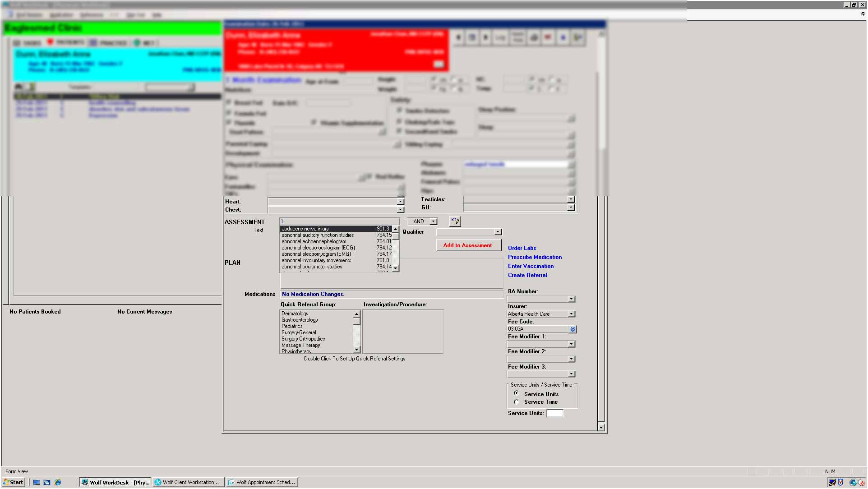Click the Show Desktop quick launch icon
868x489 pixels.
[x=37, y=483]
